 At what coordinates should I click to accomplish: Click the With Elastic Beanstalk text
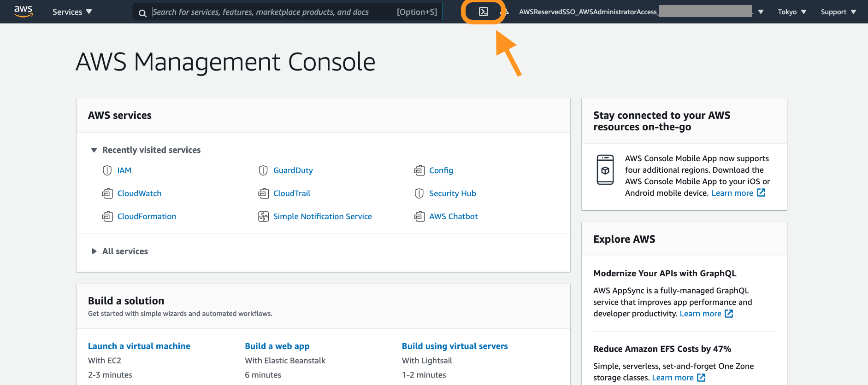(285, 361)
